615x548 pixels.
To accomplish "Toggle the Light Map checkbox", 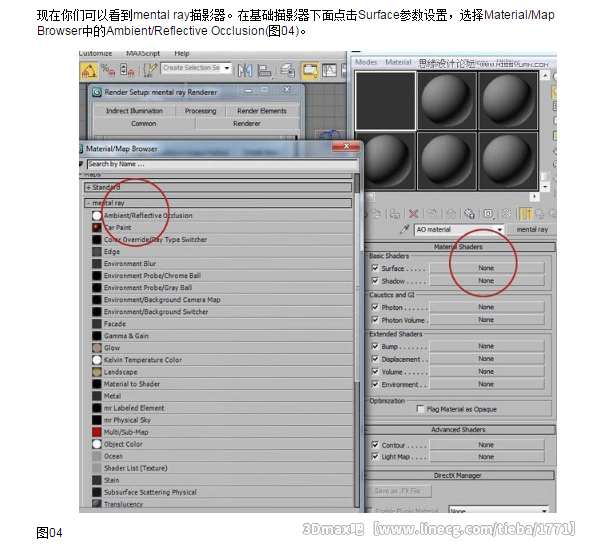I will coord(375,457).
